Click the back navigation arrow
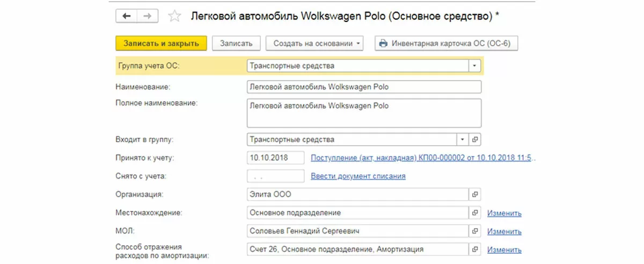644x264 pixels. point(127,16)
